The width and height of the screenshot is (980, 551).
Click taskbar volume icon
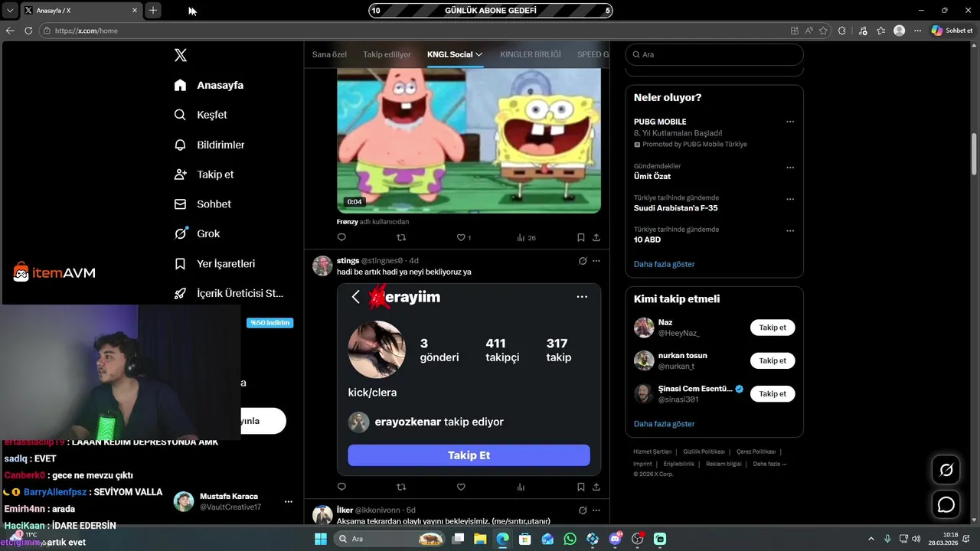point(916,539)
